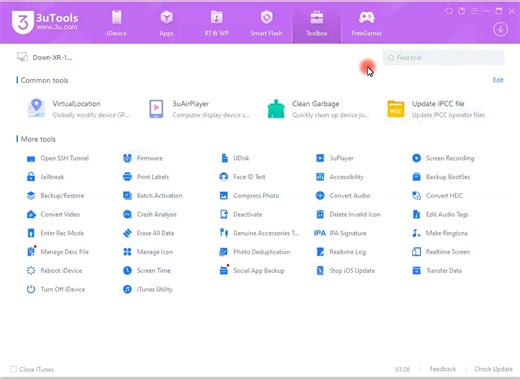Open the UDisk tool icon

[x=224, y=158]
